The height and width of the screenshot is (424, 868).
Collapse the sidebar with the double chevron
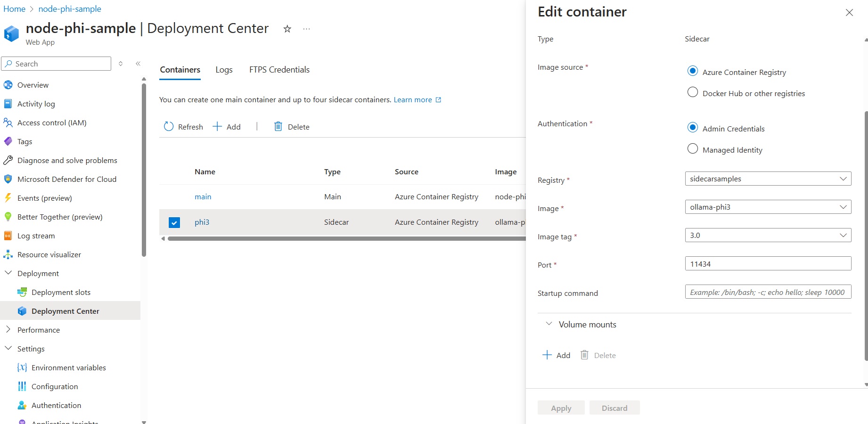pyautogui.click(x=138, y=64)
